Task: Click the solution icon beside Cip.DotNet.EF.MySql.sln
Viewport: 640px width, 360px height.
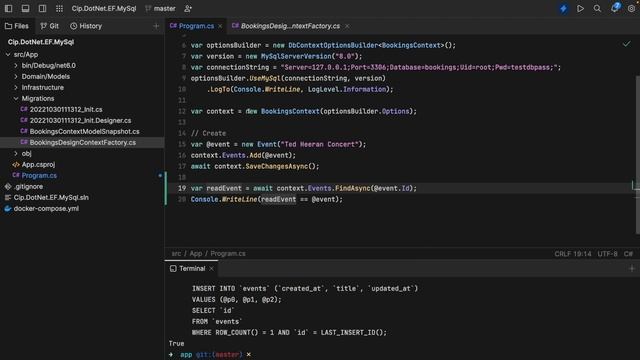Action: (x=8, y=198)
